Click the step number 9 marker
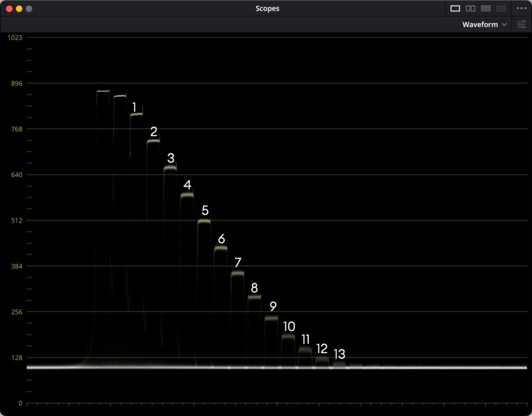532x416 pixels. (273, 307)
